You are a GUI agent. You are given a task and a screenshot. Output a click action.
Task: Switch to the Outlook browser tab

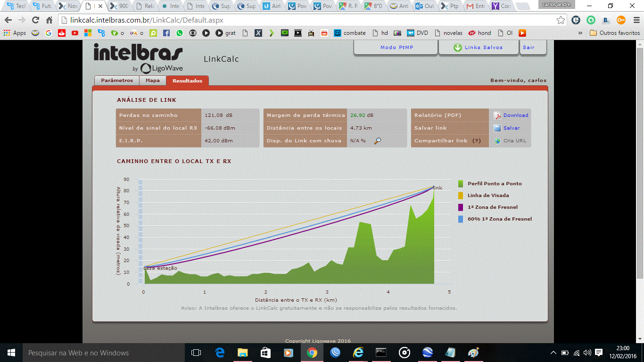(x=424, y=6)
